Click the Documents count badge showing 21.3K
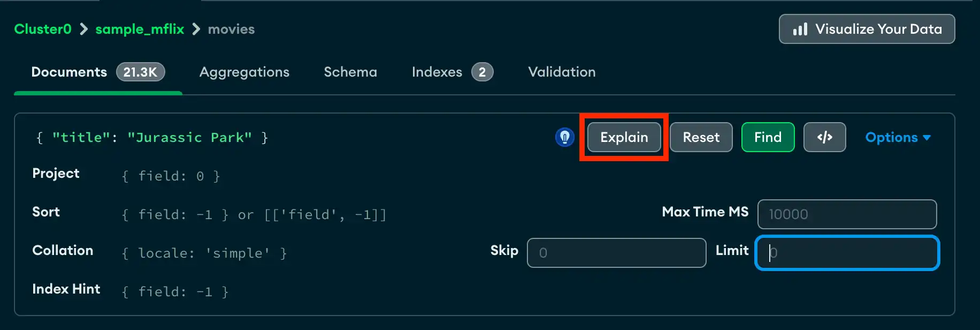This screenshot has width=980, height=330. coord(140,71)
